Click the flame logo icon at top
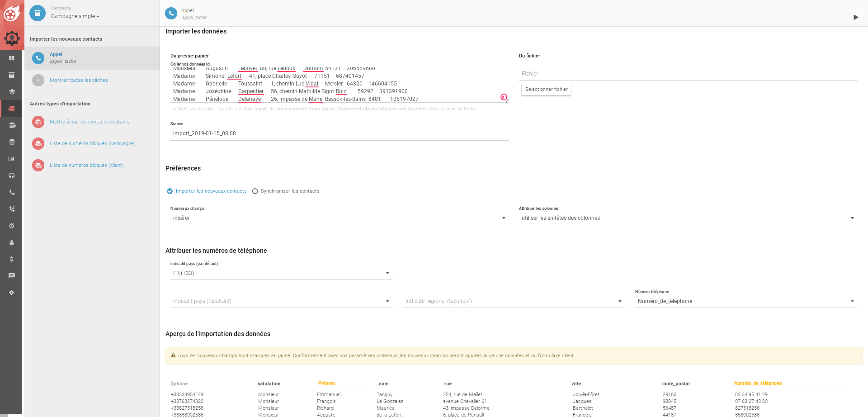Viewport: 868px width, 417px height. click(x=12, y=13)
